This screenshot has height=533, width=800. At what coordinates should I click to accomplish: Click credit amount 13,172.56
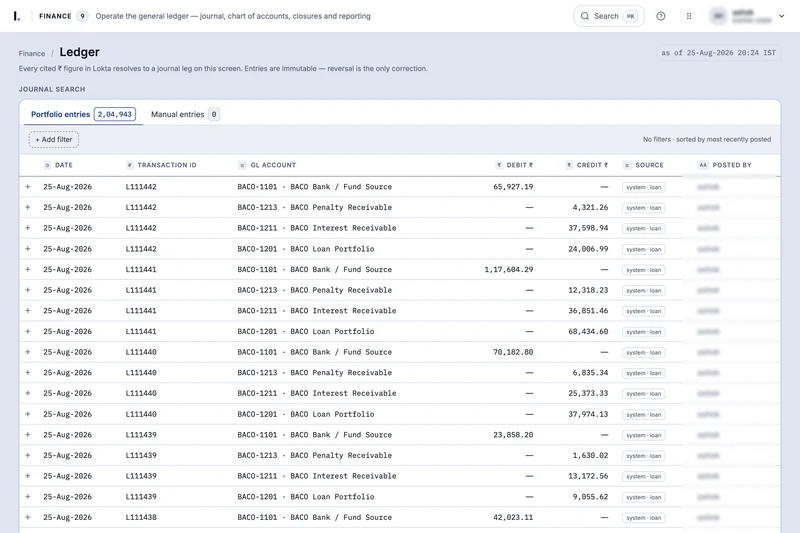click(x=588, y=476)
